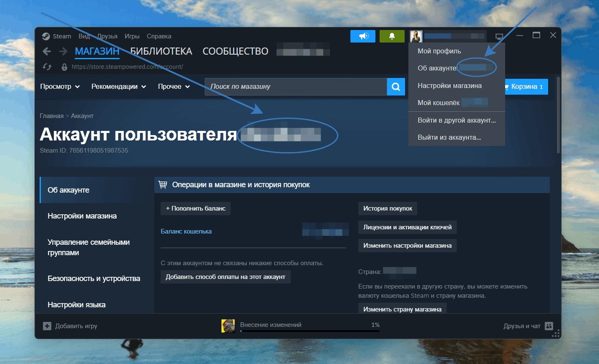
Task: Click the Добавить игру plus icon
Action: coord(47,326)
